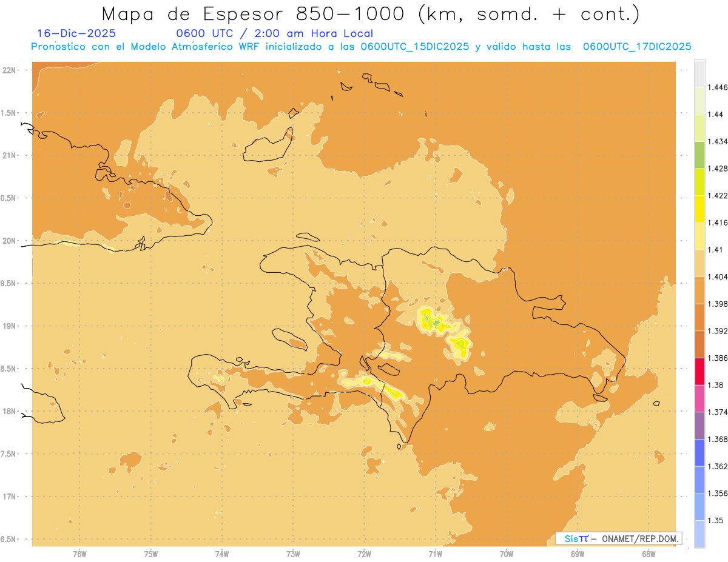This screenshot has height=562, width=728.
Task: Click the longitude label 70W
Action: [x=507, y=554]
